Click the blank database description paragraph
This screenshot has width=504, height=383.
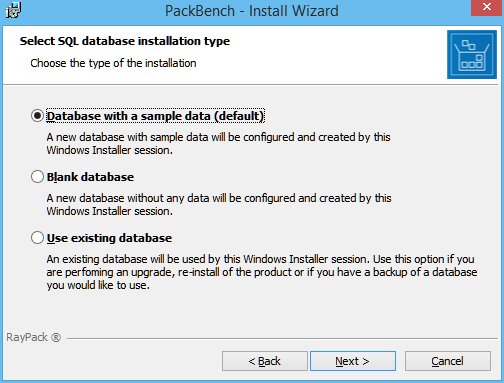coord(219,205)
